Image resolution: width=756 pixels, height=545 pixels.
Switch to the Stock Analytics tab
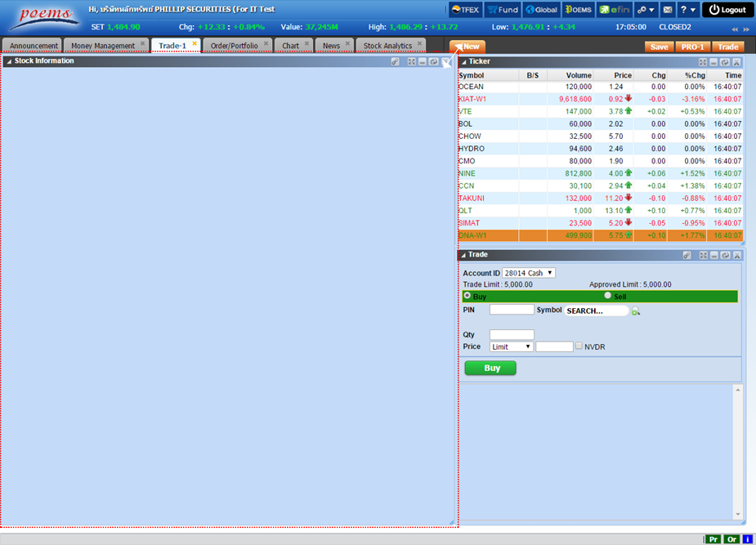[x=387, y=46]
